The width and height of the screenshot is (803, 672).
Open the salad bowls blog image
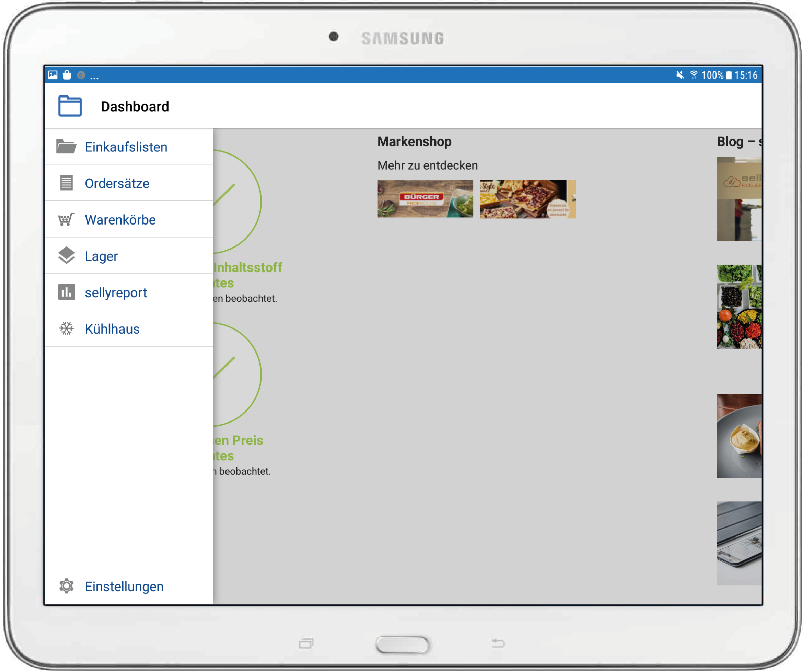739,307
